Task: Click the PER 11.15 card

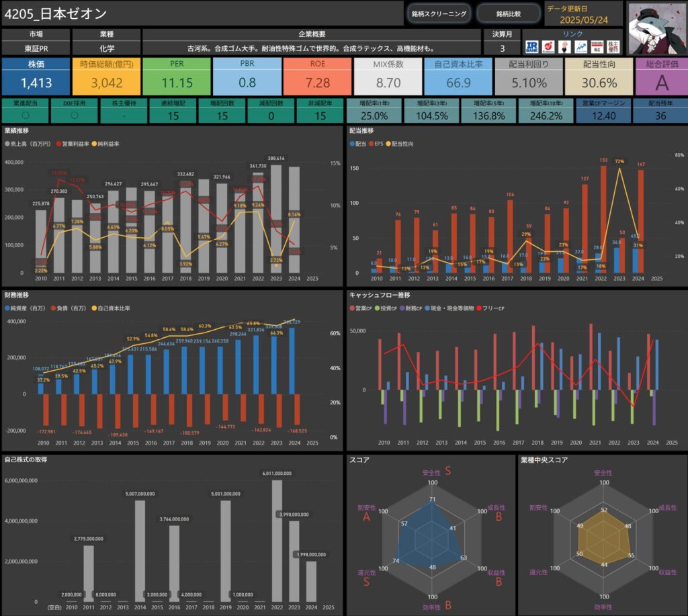Action: pos(177,77)
